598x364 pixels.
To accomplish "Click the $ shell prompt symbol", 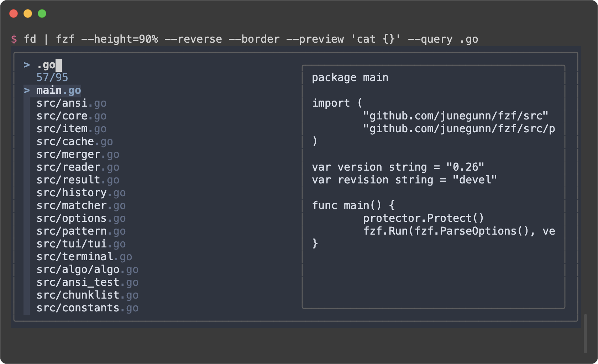I will (14, 39).
